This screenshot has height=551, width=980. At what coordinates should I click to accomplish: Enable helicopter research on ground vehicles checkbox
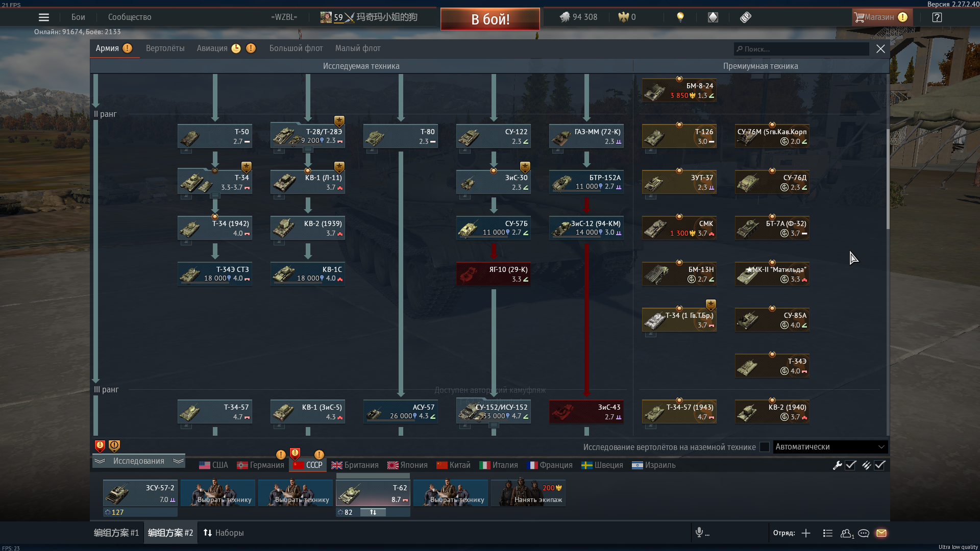(x=765, y=447)
